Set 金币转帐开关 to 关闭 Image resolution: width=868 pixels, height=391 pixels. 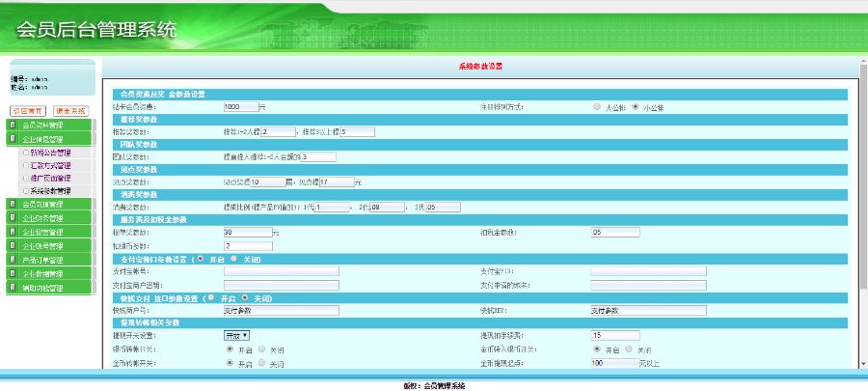click(261, 362)
